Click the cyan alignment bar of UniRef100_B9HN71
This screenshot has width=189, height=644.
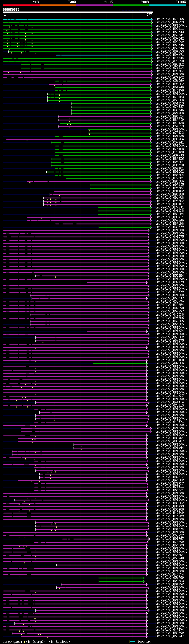(104, 55)
